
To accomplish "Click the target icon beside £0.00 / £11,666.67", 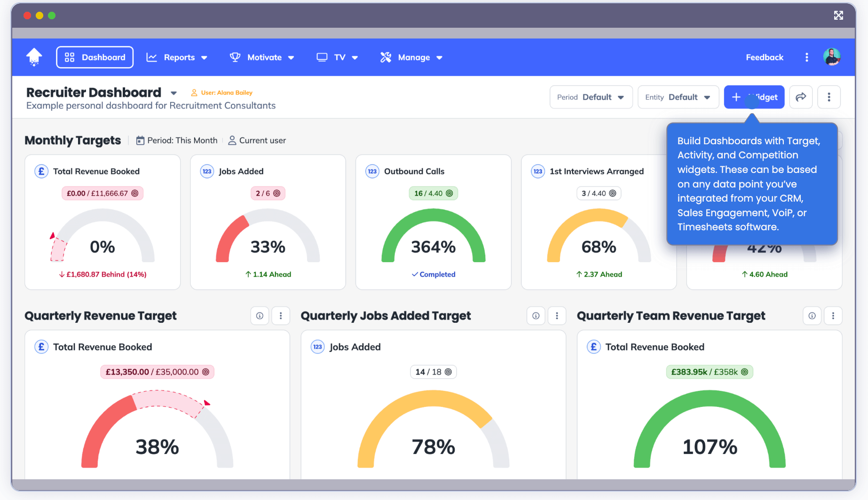I will [136, 193].
